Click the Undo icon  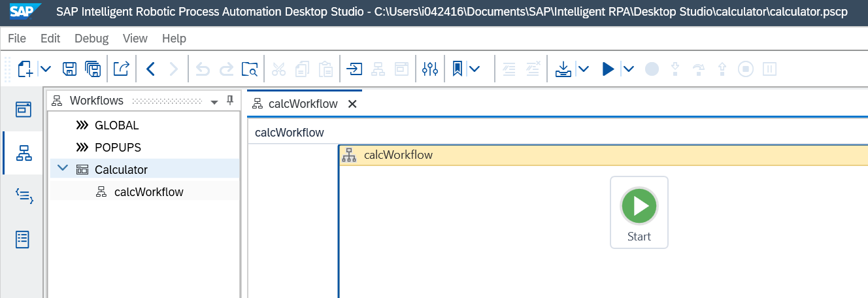click(203, 69)
